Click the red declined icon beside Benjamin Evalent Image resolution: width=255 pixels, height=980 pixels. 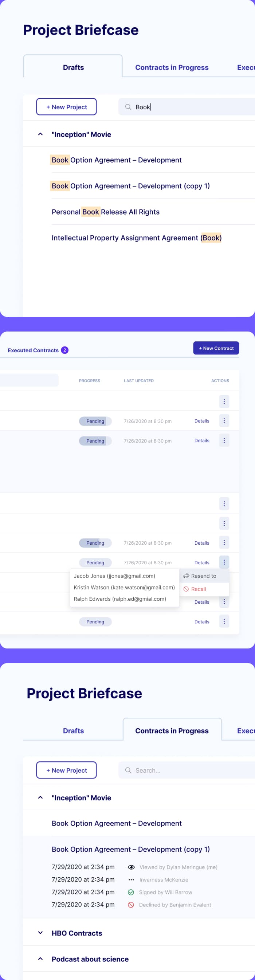click(x=131, y=905)
